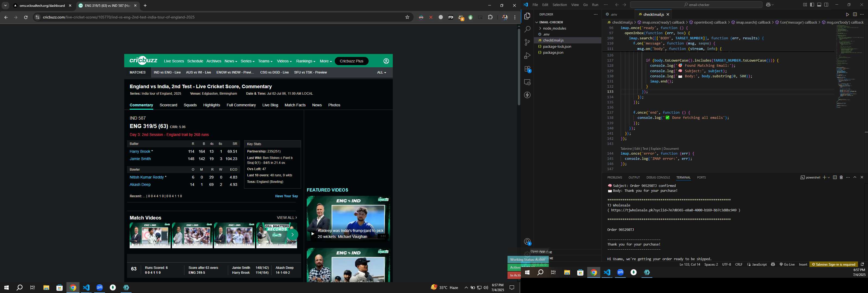The height and width of the screenshot is (293, 868).
Task: Toggle VS Code bottom panel visibility
Action: click(819, 5)
